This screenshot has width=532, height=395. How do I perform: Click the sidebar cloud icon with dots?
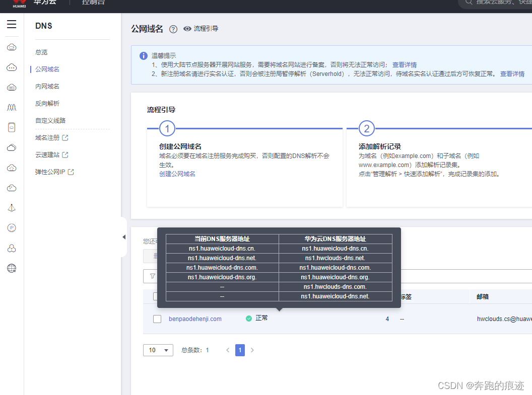pos(12,67)
